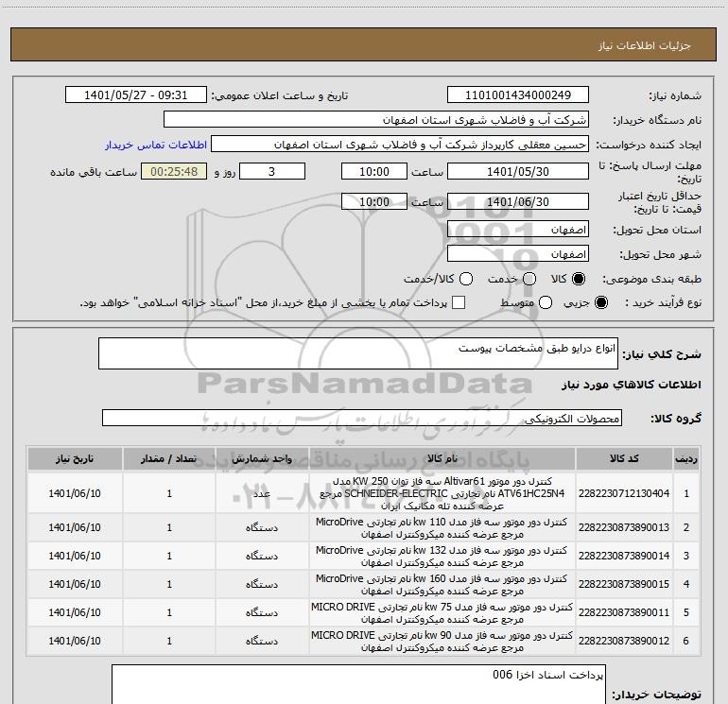
Task: Click the need date 1401/06/10 in row 1
Action: (x=75, y=493)
